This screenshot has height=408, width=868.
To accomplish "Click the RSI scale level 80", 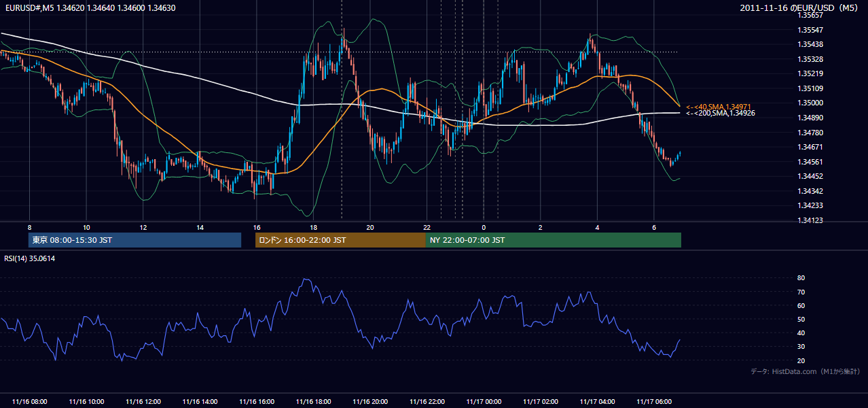I will click(801, 278).
